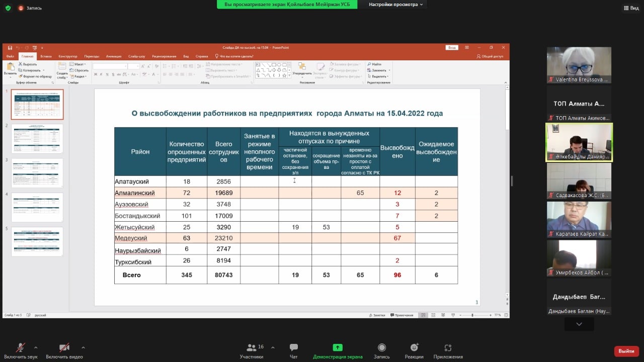
Task: Click the green encryption shield icon
Action: coord(8,8)
